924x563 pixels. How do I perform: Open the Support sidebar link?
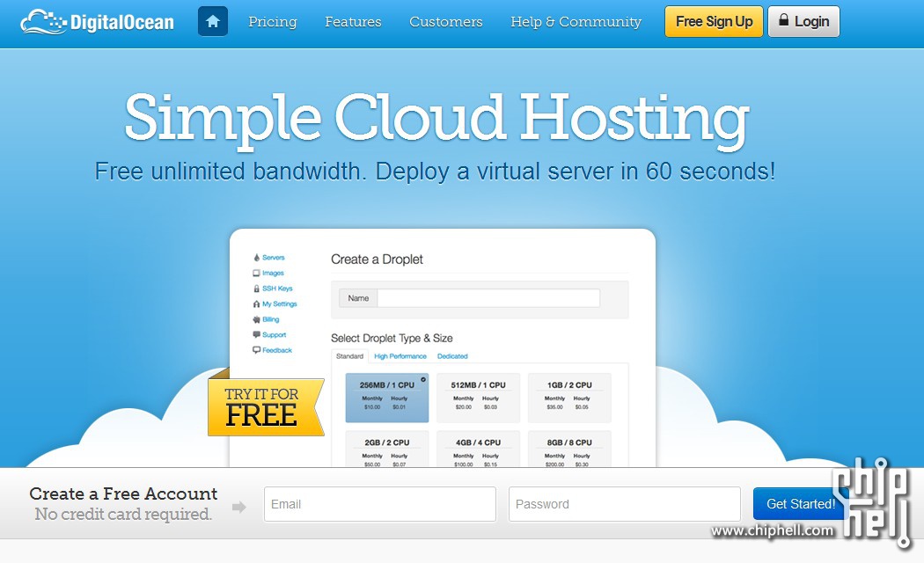(x=274, y=334)
